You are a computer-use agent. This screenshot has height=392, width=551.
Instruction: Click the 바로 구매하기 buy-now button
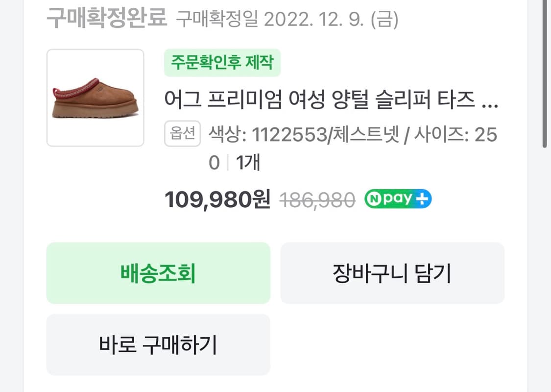tap(158, 344)
